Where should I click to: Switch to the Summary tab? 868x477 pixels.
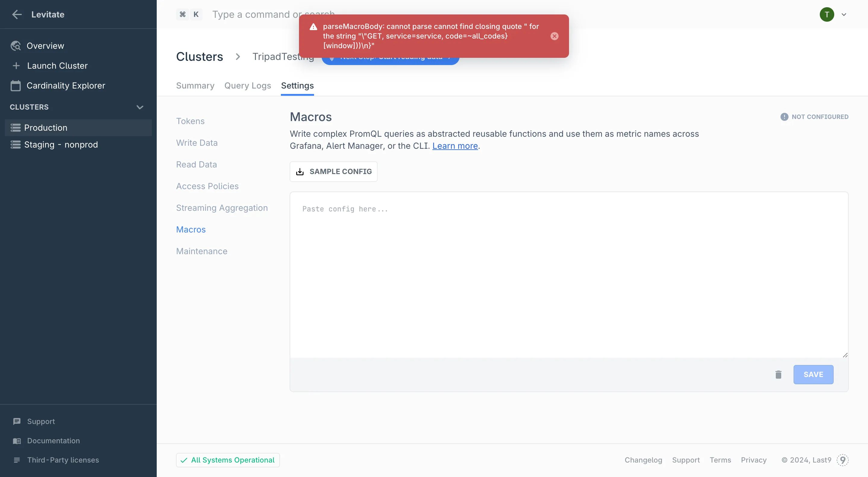coord(195,86)
